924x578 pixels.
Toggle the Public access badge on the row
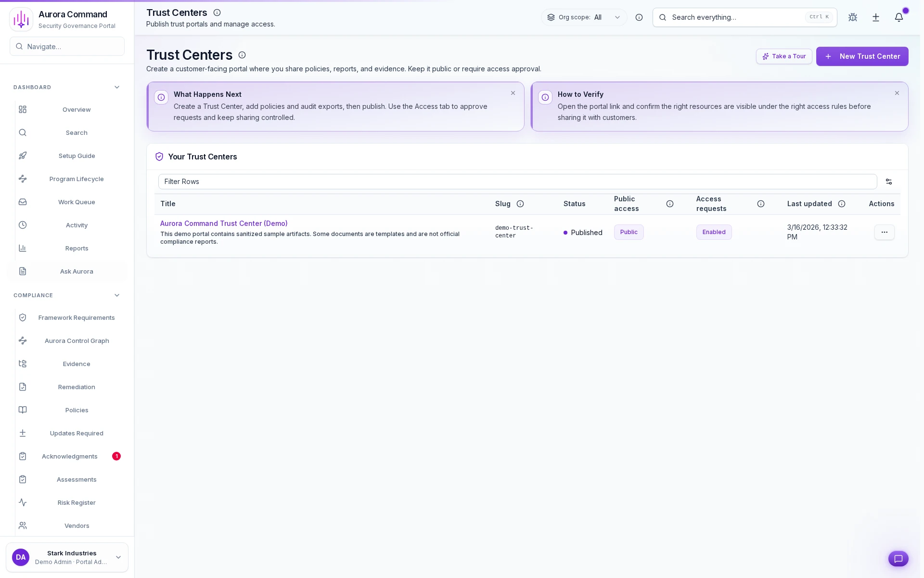point(629,232)
